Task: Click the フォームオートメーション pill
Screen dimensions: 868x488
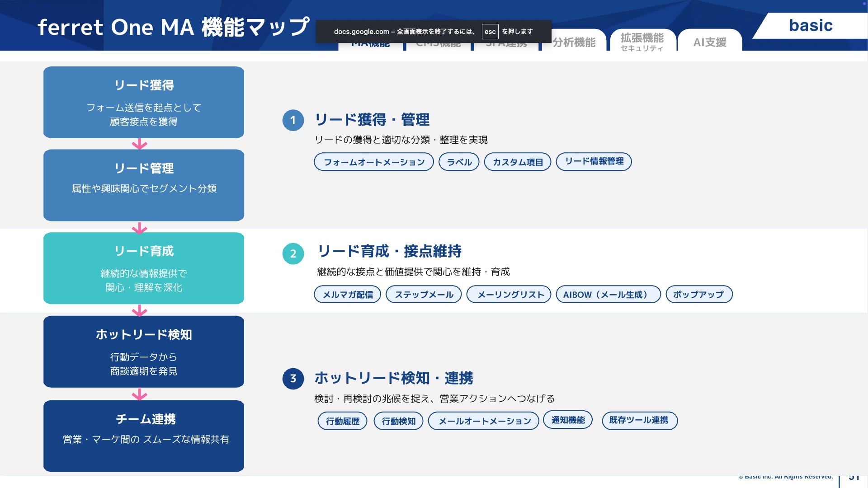Action: [374, 162]
